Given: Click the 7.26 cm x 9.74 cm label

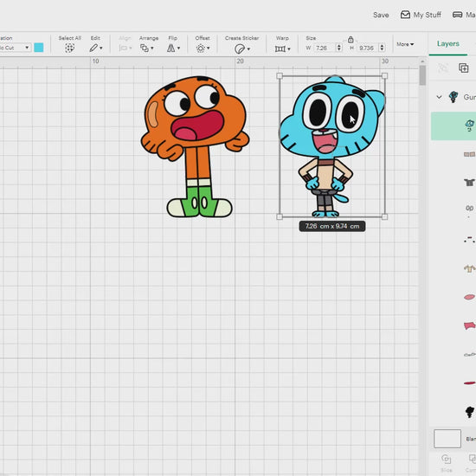Looking at the screenshot, I should coord(332,226).
